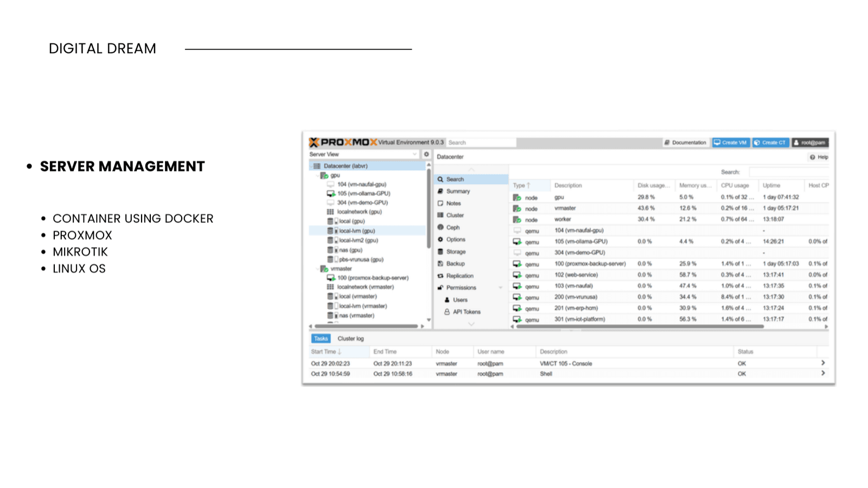Open the Summary menu item
This screenshot has height=488, width=868.
pyautogui.click(x=471, y=191)
